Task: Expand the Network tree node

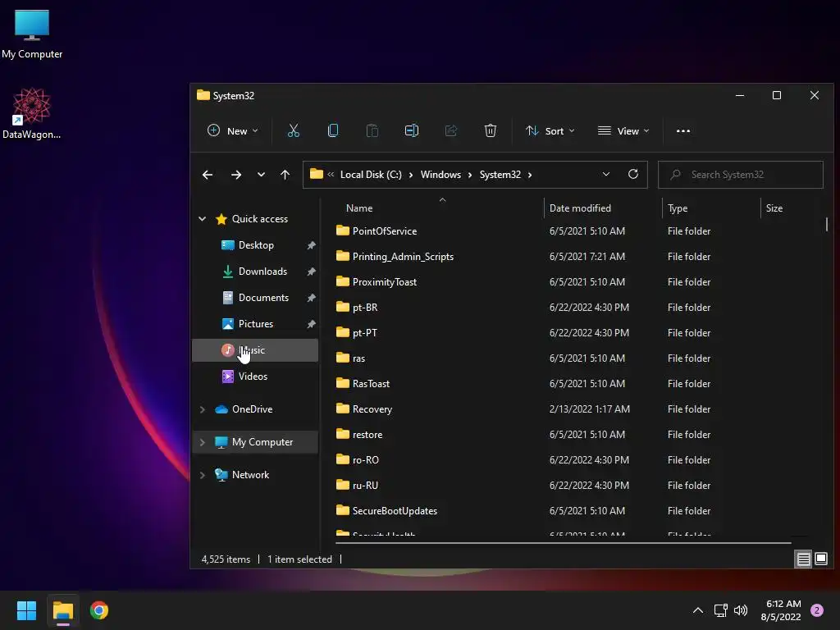Action: coord(202,475)
